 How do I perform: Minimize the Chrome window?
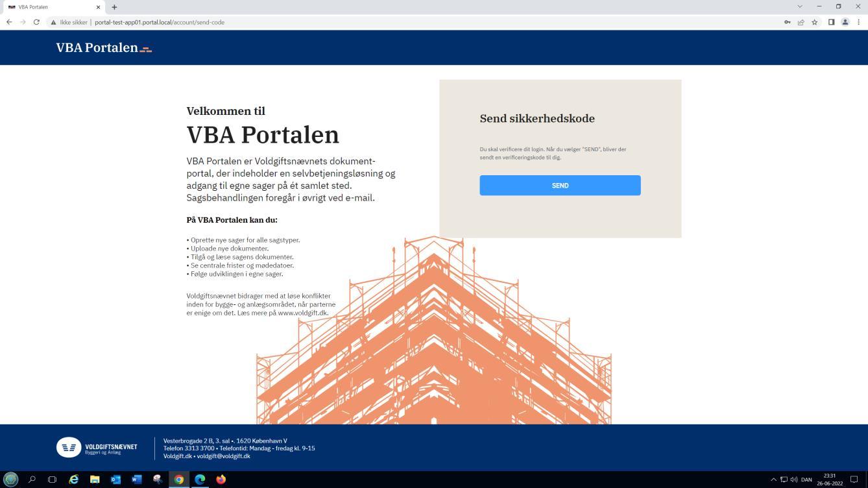(x=819, y=6)
